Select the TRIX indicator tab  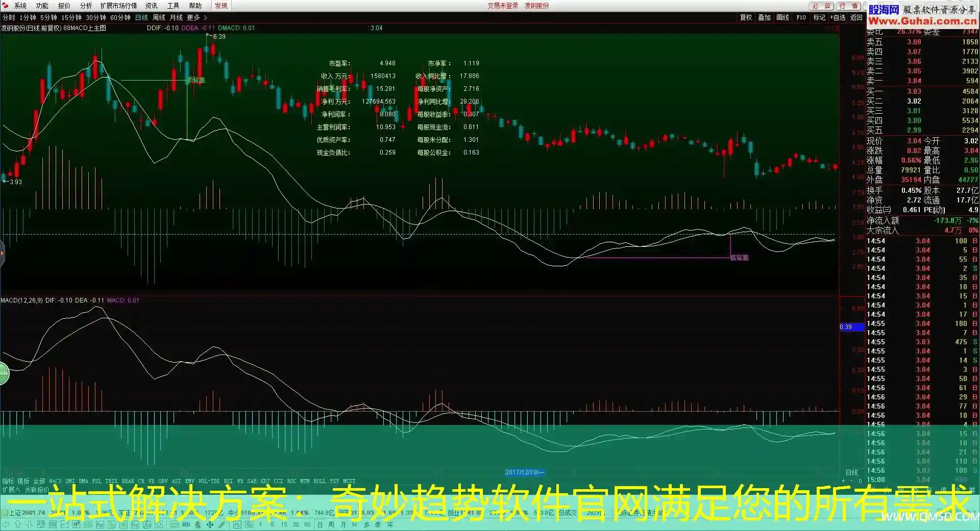[111, 481]
